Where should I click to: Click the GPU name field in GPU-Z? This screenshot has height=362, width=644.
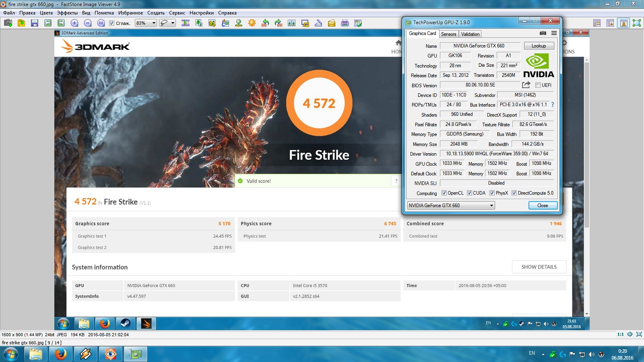(480, 46)
